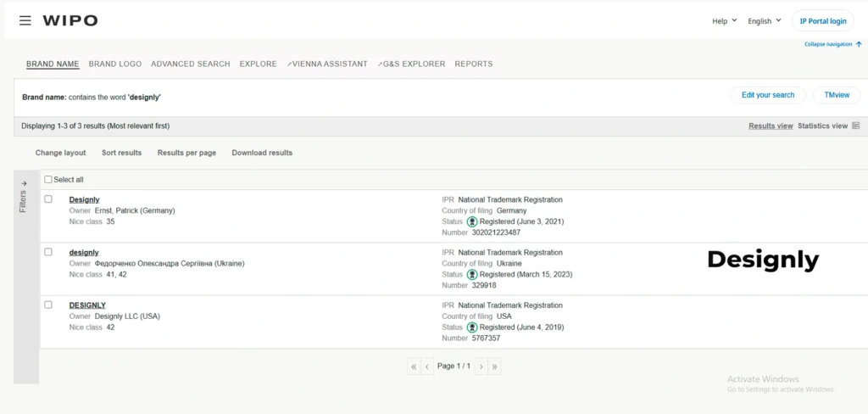The width and height of the screenshot is (868, 414).
Task: Click Registered (June 4, 2019) status text
Action: coord(521,327)
